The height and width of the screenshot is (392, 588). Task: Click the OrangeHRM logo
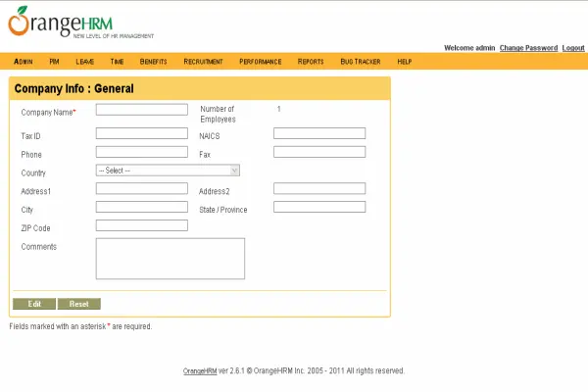tap(61, 23)
